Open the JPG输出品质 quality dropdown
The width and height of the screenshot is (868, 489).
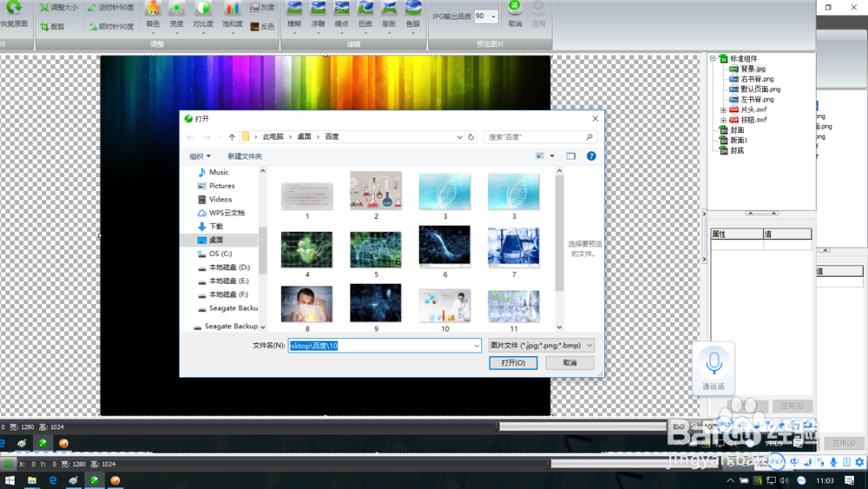[493, 17]
